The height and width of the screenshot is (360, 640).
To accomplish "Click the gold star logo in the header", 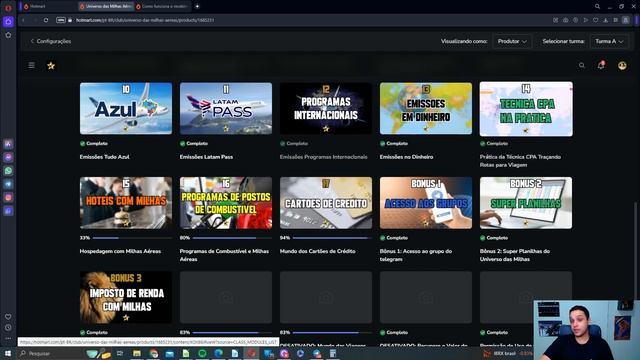I will (x=51, y=66).
